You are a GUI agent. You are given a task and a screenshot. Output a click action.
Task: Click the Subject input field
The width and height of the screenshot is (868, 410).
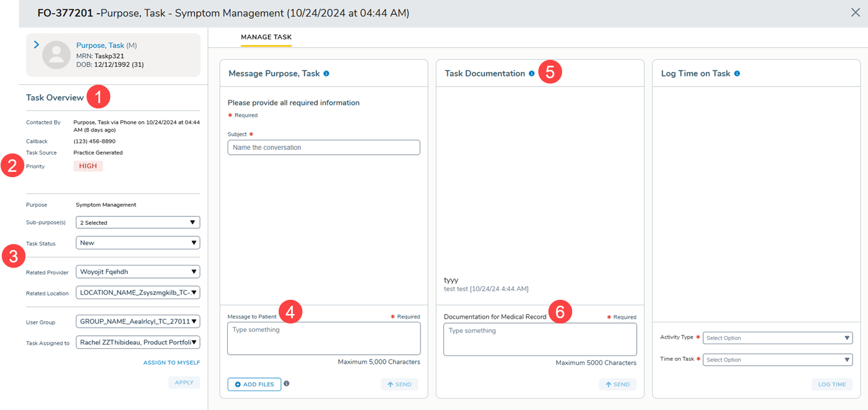(324, 148)
